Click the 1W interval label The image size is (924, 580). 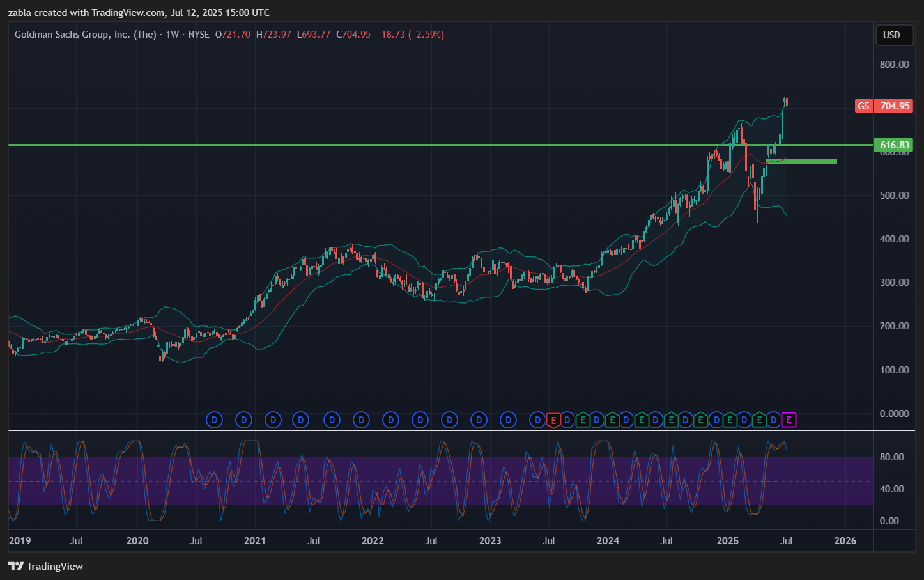tap(173, 35)
